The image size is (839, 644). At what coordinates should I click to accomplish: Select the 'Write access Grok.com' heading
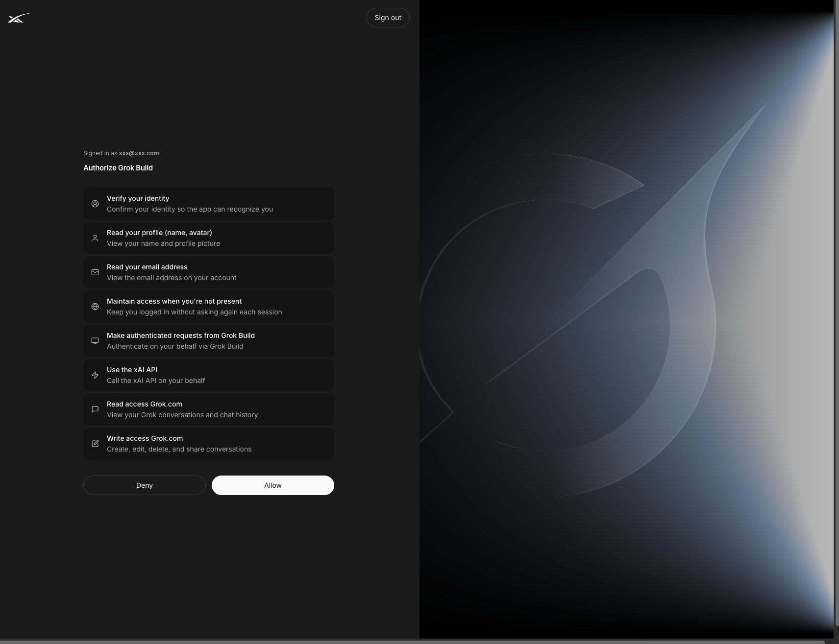(x=145, y=438)
